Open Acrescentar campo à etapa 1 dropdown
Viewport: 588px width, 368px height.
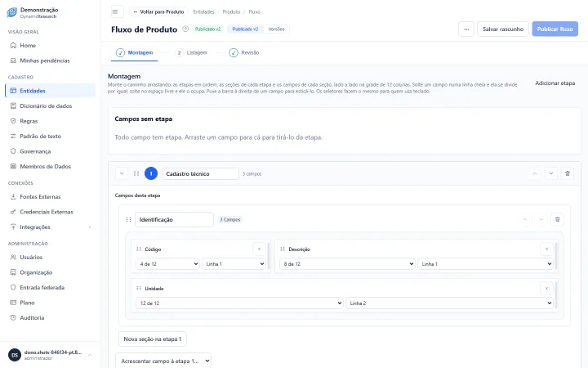click(163, 361)
